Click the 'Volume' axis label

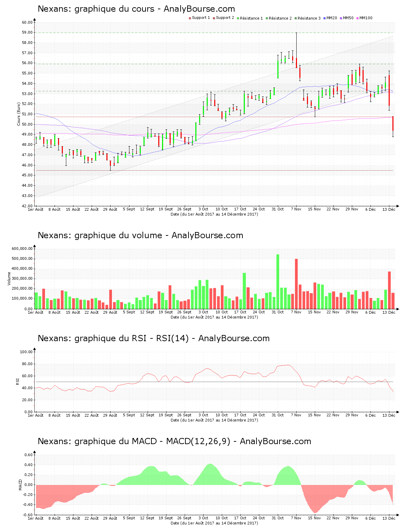click(9, 279)
